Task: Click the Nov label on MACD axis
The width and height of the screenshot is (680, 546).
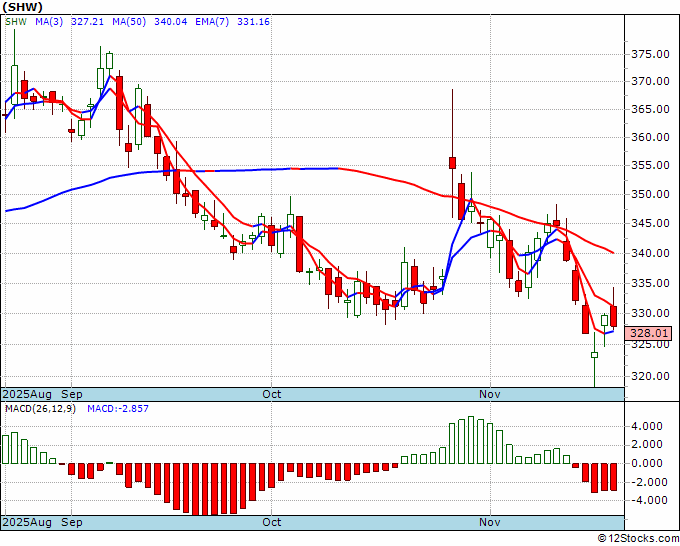Action: click(x=490, y=522)
